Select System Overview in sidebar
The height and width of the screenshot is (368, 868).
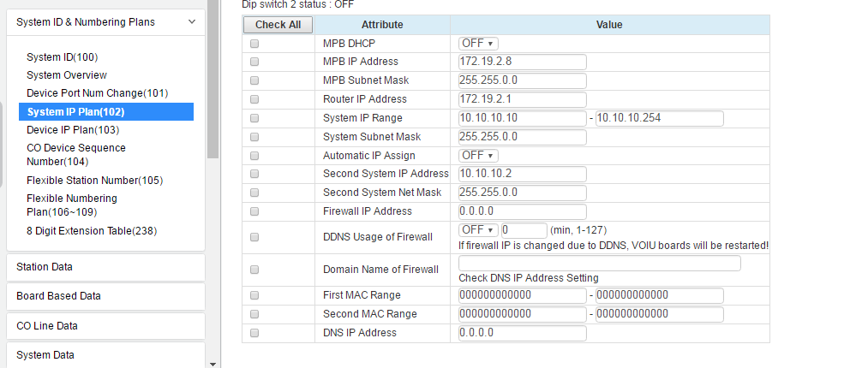[x=67, y=75]
